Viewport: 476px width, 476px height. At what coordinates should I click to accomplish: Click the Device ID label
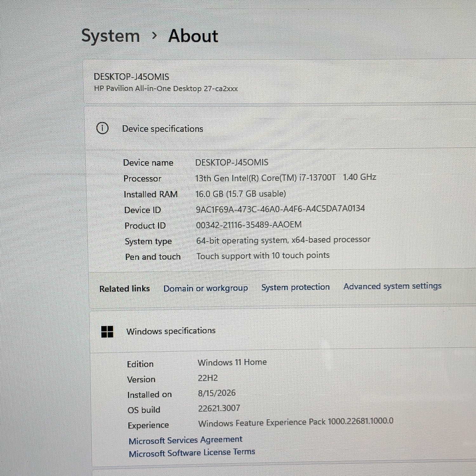[142, 210]
